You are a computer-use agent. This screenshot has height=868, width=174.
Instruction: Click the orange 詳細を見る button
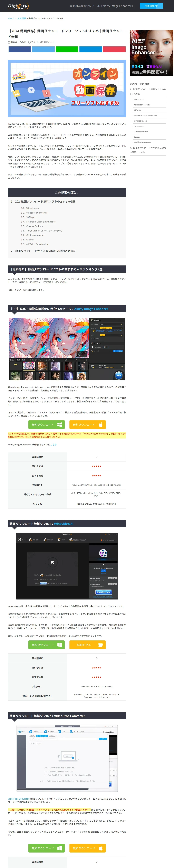coord(87,645)
